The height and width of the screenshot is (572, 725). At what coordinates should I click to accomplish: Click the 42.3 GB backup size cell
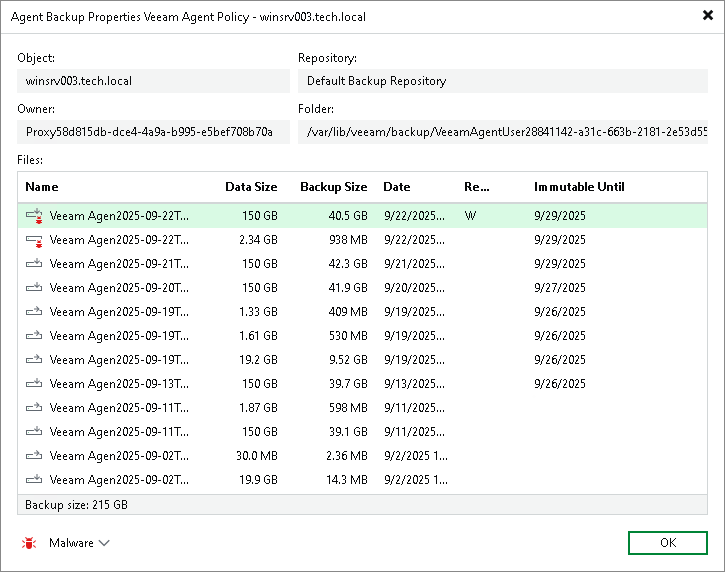point(348,264)
